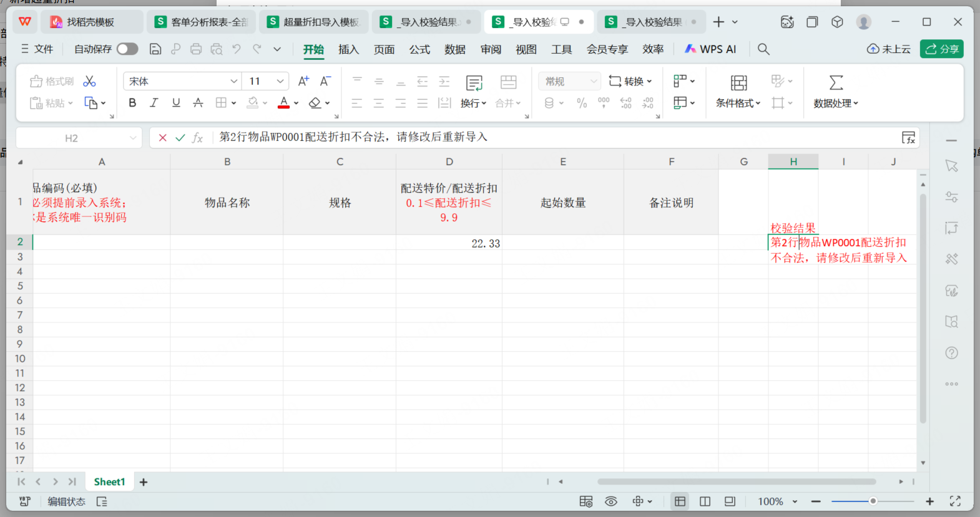
Task: Toggle the 自动保存 auto-save switch
Action: click(x=127, y=49)
